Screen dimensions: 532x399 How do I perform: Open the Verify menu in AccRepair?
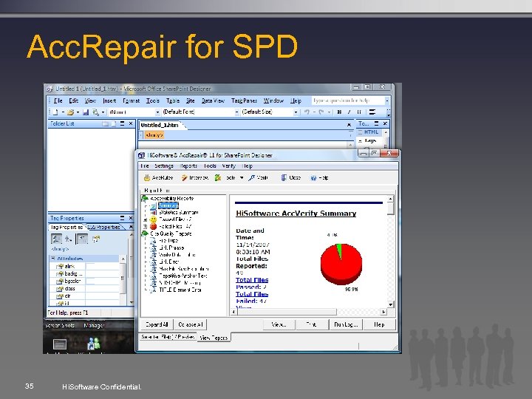(228, 166)
